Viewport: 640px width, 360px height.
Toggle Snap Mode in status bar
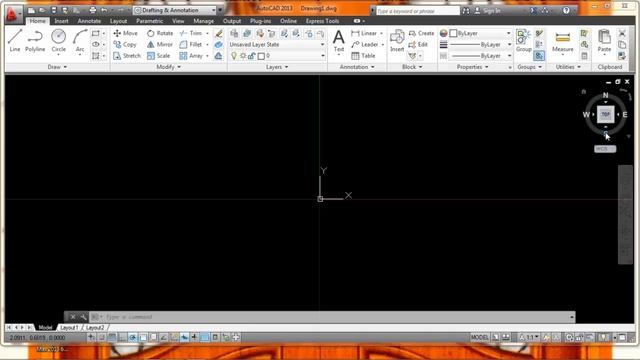102,338
